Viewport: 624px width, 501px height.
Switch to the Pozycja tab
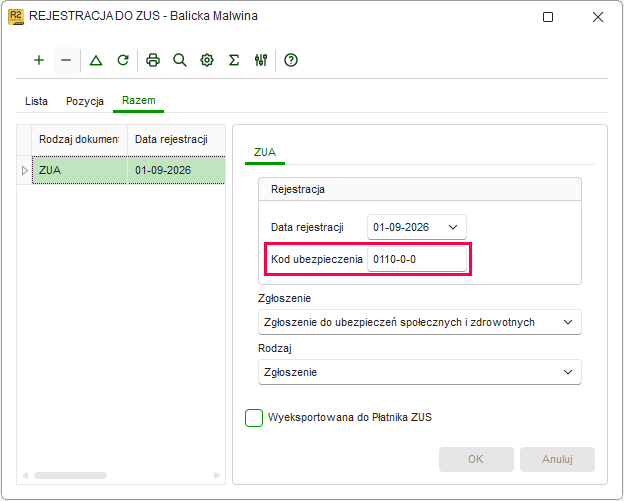pyautogui.click(x=85, y=101)
